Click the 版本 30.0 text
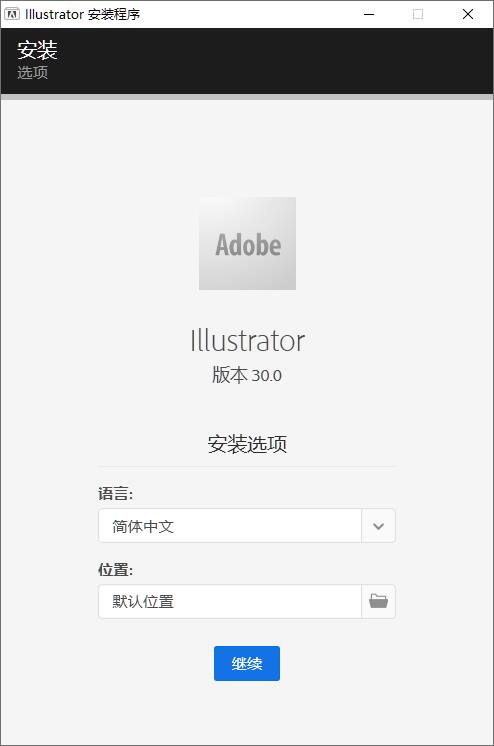 coord(247,375)
